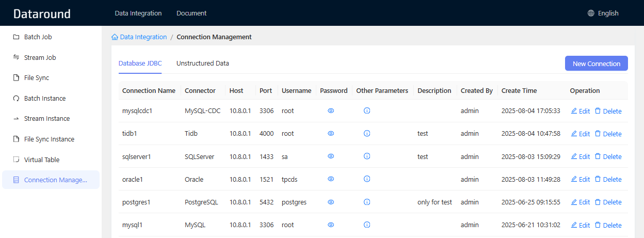
Task: Click the Virtual Table dashed square icon
Action: [x=16, y=160]
